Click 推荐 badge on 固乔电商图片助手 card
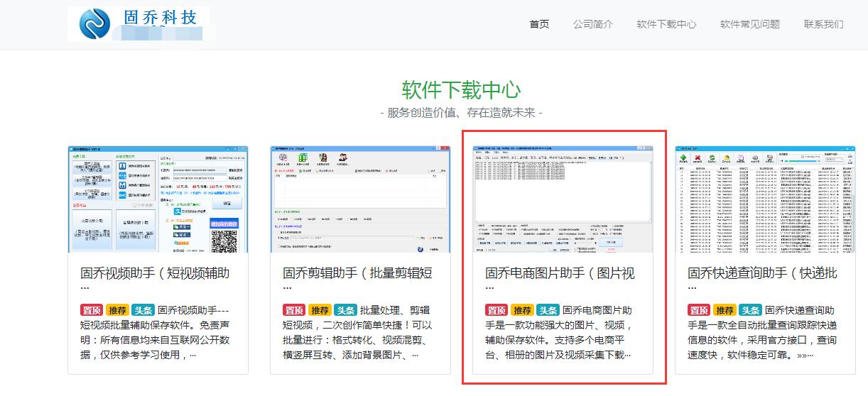868x396 pixels. tap(522, 310)
